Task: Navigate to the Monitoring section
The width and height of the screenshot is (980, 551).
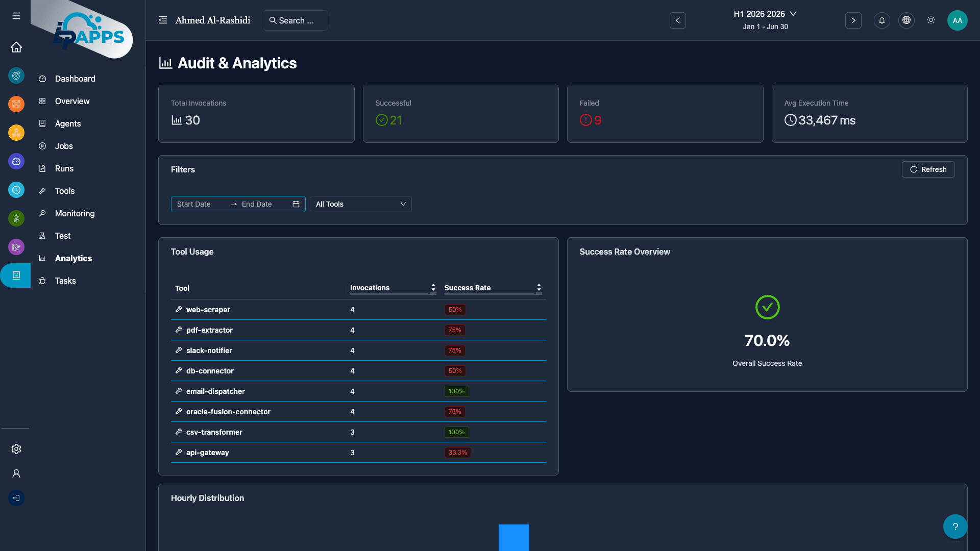Action: [x=75, y=213]
